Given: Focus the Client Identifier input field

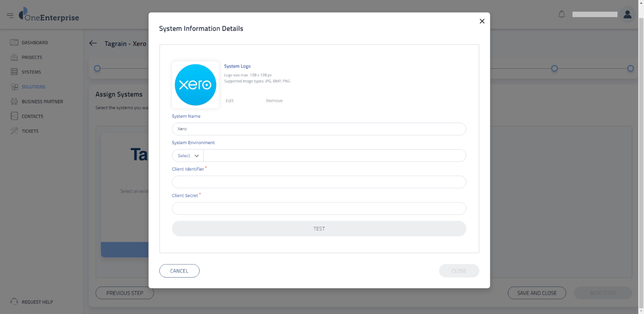Looking at the screenshot, I should click(319, 182).
